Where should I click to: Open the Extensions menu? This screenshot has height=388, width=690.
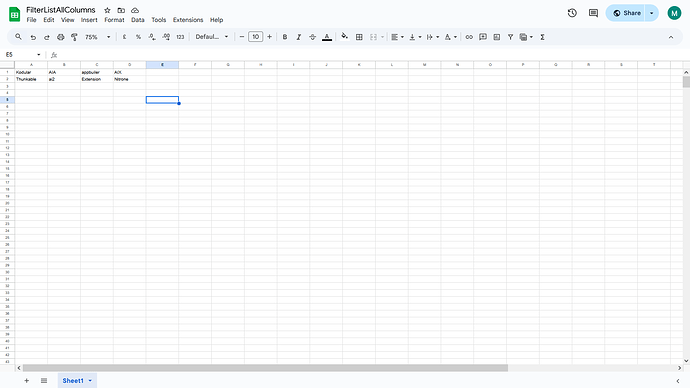[x=188, y=20]
